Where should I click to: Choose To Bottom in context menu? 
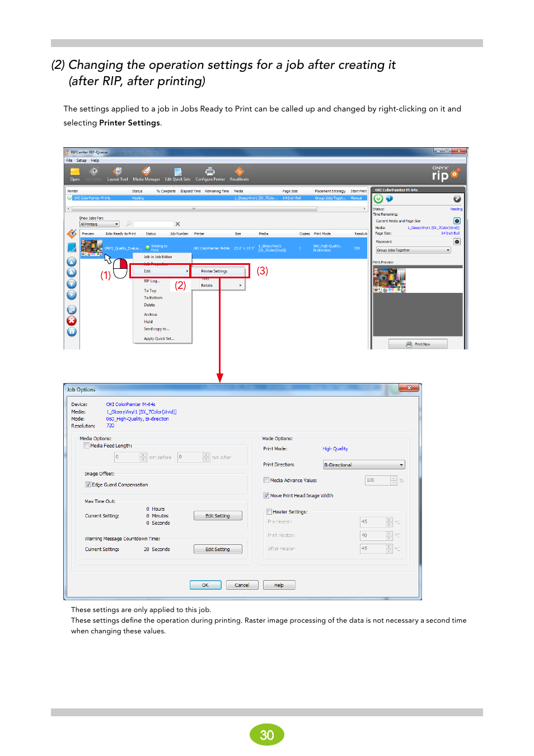pos(153,298)
